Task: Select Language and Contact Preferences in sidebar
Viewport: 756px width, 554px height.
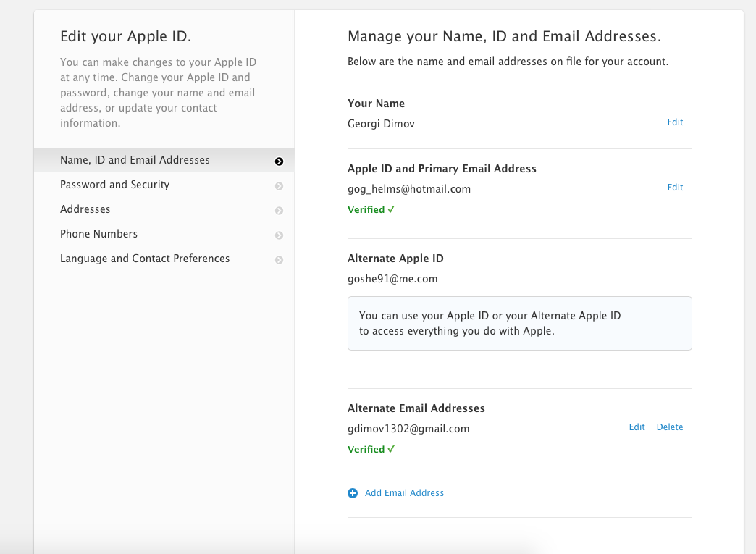Action: click(145, 259)
